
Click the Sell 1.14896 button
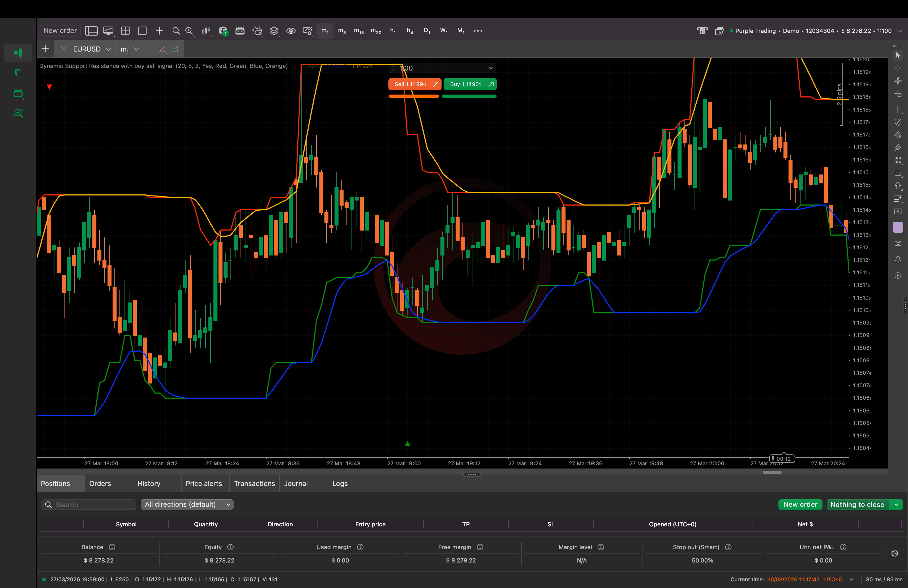[x=414, y=84]
